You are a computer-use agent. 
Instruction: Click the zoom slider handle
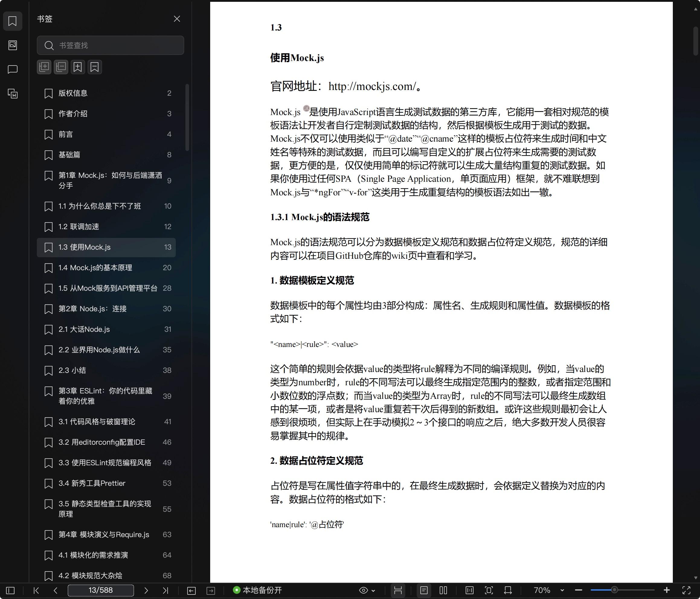615,590
